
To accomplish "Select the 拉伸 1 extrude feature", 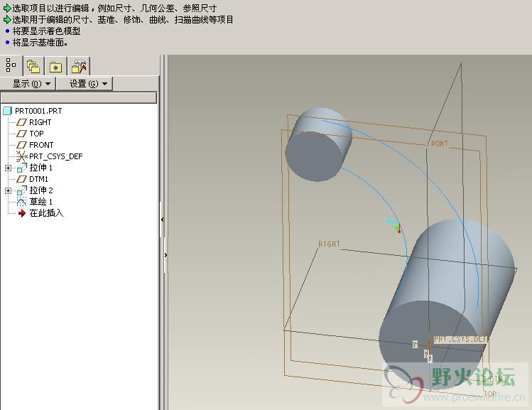I will (x=40, y=168).
